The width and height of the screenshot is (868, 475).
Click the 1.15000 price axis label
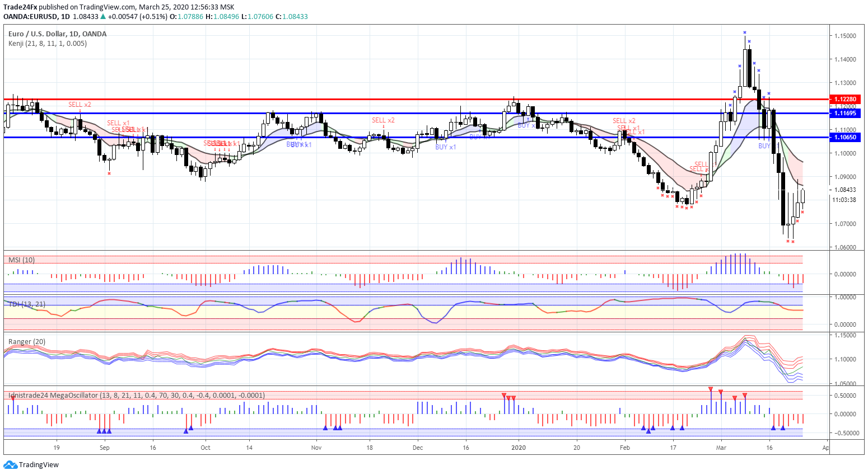pos(845,36)
